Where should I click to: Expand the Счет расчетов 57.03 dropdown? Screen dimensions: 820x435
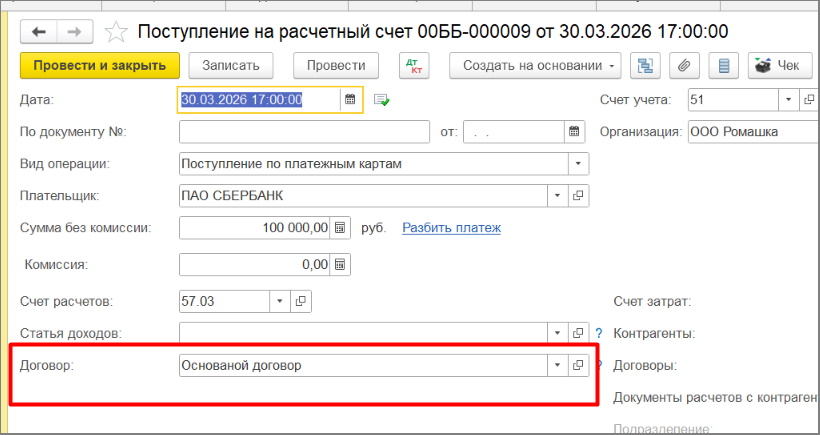279,300
